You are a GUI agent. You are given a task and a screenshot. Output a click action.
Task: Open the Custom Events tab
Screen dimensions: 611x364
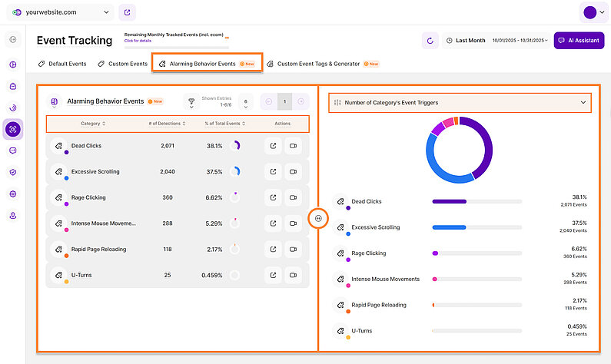pyautogui.click(x=123, y=64)
